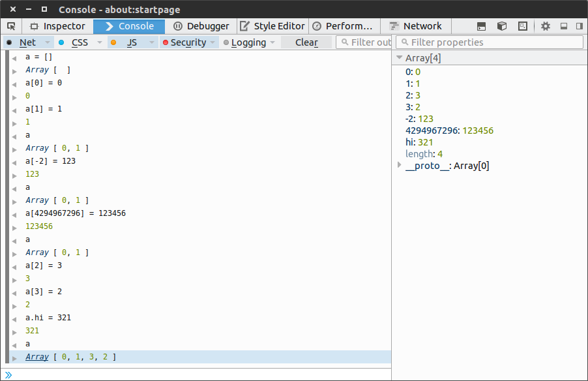Open the JS filter dropdown arrow
588x381 pixels.
[x=152, y=42]
